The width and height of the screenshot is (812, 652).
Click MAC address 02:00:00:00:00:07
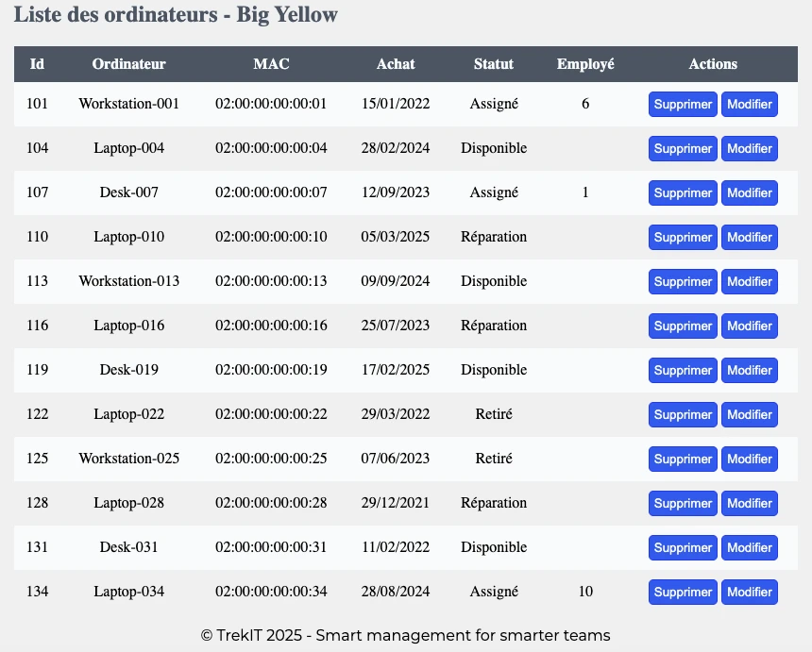(x=271, y=192)
